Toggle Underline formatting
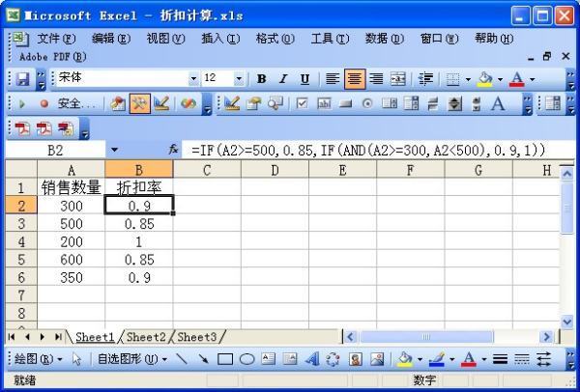The height and width of the screenshot is (392, 580). (304, 78)
